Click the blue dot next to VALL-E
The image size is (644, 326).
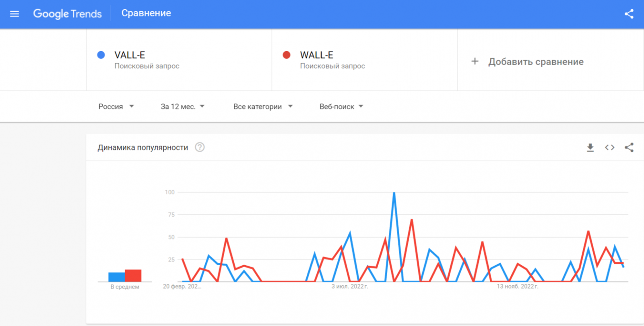(101, 55)
